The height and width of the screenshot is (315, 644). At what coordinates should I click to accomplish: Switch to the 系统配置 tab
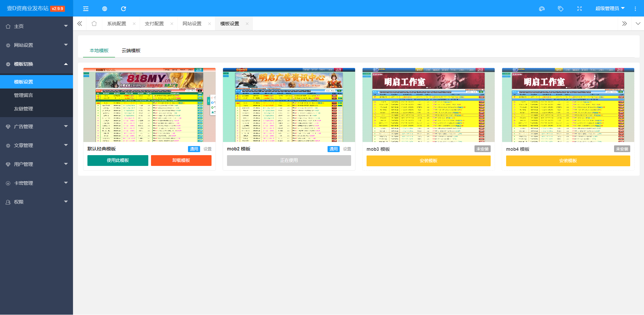(x=117, y=24)
